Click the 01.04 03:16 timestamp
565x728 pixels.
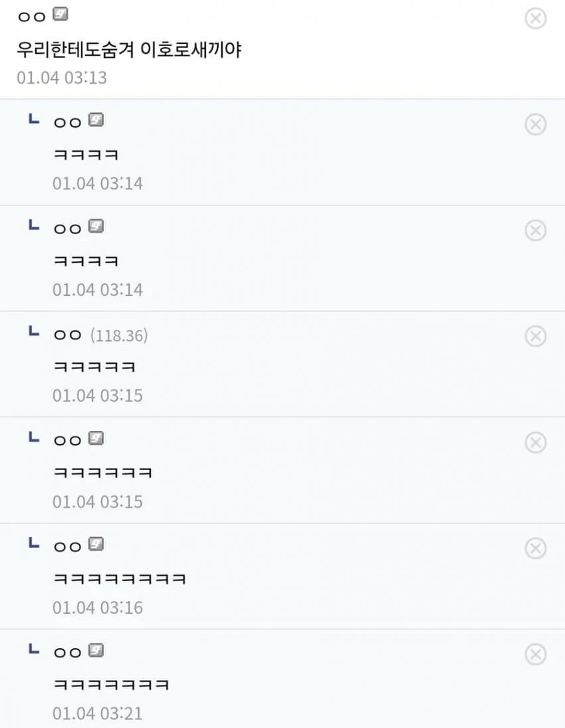(x=98, y=607)
